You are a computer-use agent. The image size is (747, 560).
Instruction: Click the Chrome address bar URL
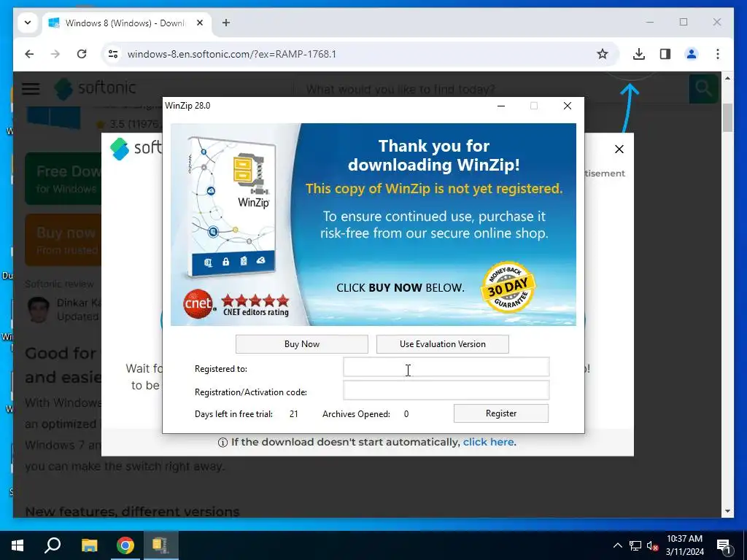[231, 54]
